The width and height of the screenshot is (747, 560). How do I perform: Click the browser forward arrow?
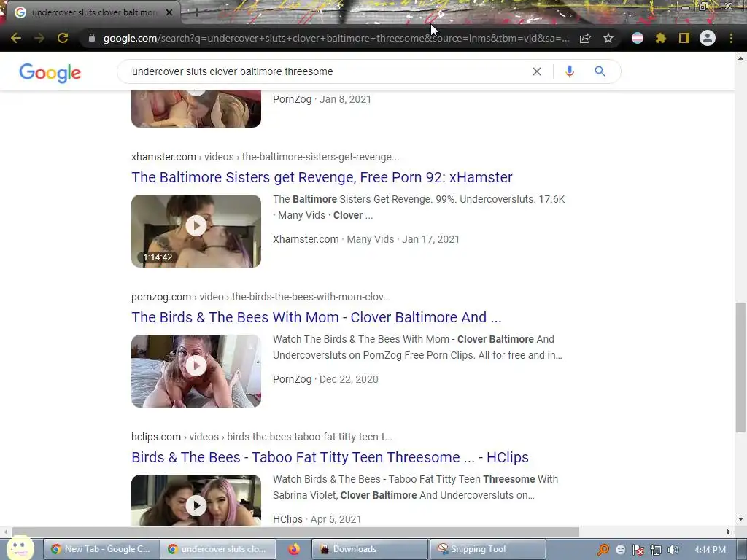pyautogui.click(x=39, y=38)
